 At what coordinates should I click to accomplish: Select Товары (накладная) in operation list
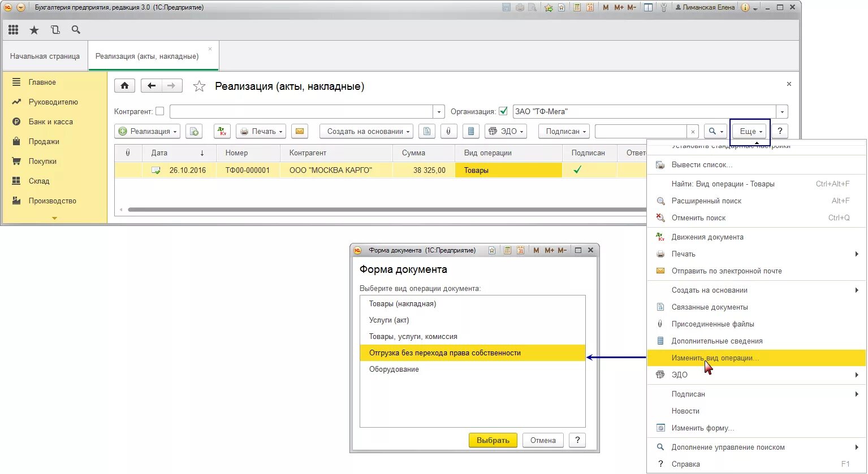[x=473, y=303]
